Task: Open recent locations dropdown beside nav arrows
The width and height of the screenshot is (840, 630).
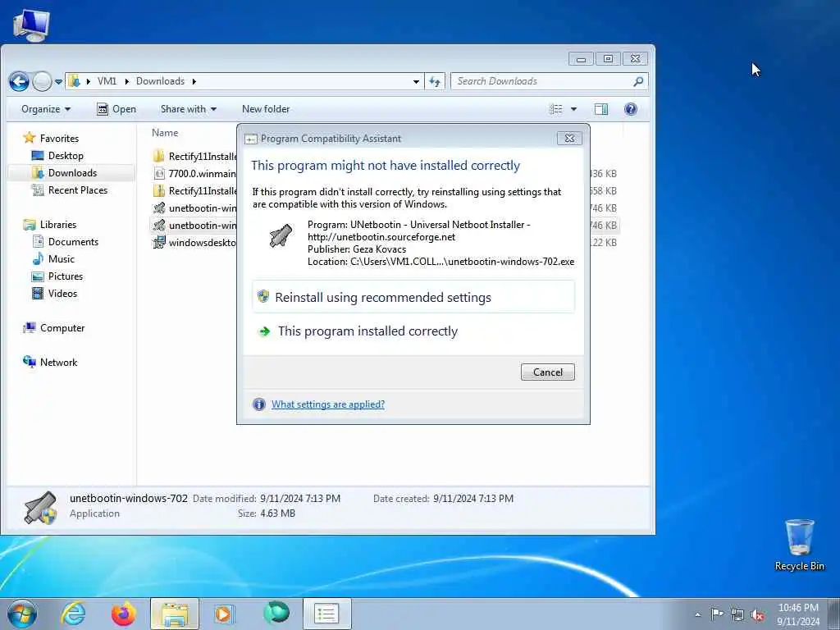Action: pos(58,82)
